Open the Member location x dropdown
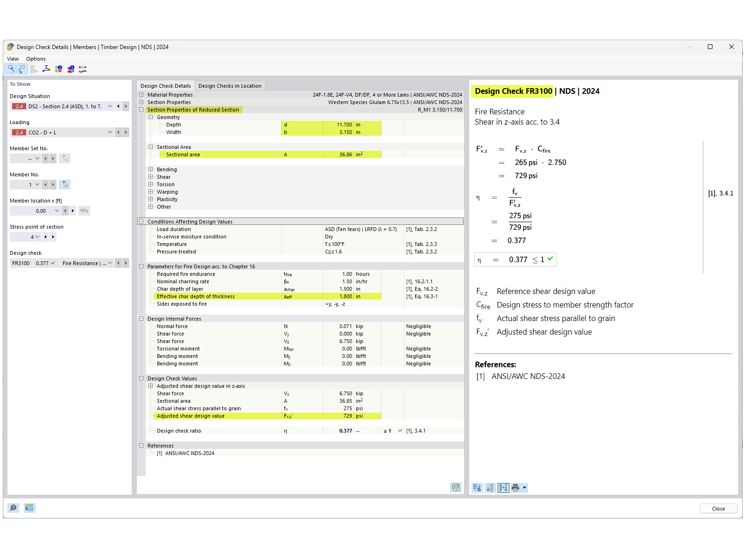This screenshot has height=560, width=747. point(57,211)
